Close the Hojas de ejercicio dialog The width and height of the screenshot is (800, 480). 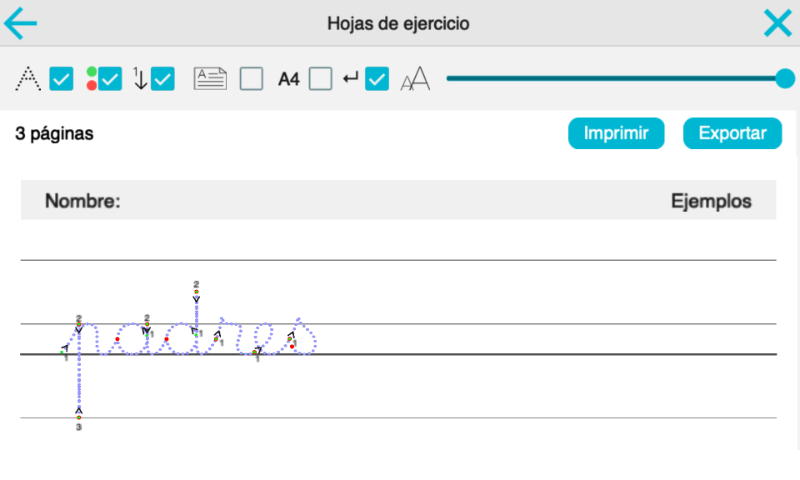[x=778, y=23]
